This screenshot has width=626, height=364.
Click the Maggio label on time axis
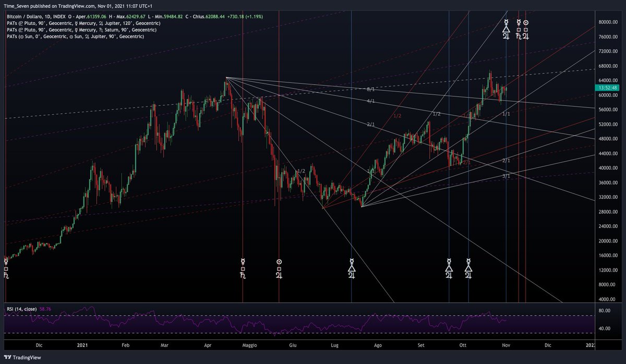click(x=250, y=345)
